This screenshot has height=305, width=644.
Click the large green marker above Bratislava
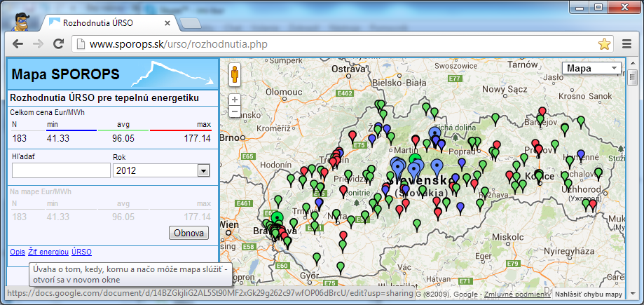point(278,217)
